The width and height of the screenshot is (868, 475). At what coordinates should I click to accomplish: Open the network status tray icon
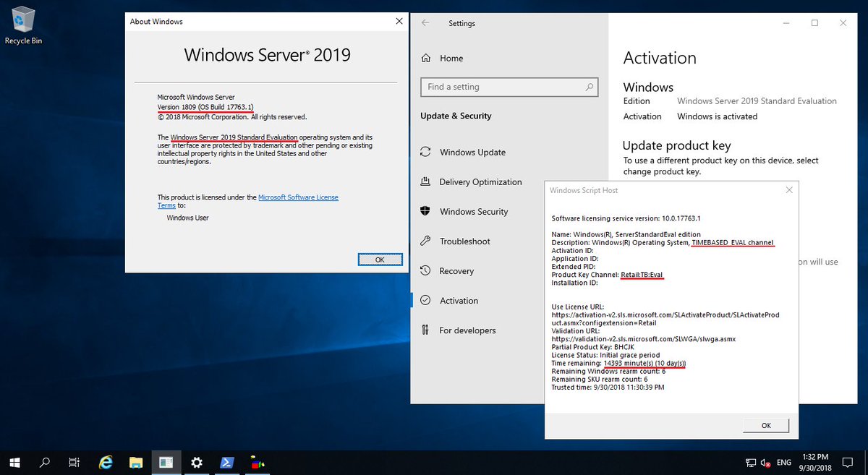coord(750,462)
